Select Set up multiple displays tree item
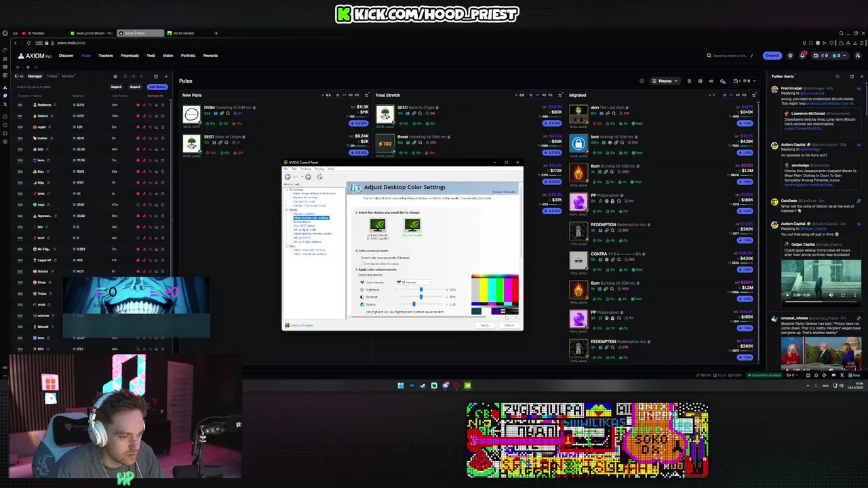Screen dimensions: 868x488 307,242
